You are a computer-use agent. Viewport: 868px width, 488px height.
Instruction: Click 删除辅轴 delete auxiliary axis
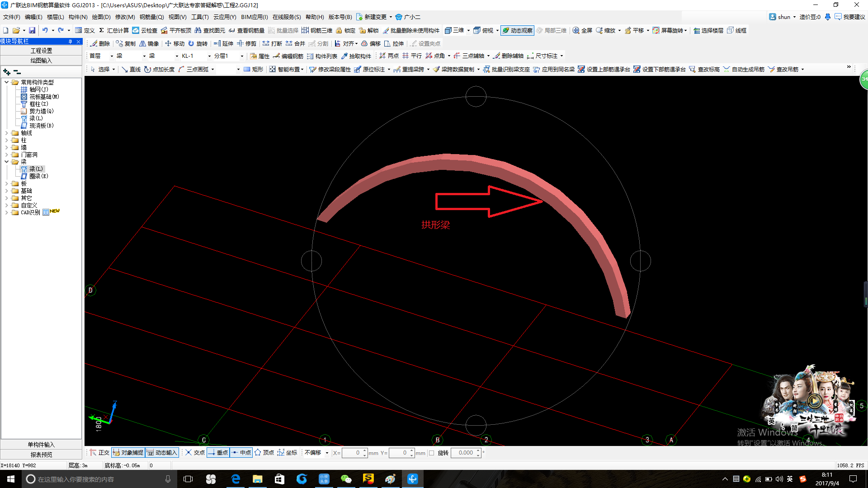point(508,56)
